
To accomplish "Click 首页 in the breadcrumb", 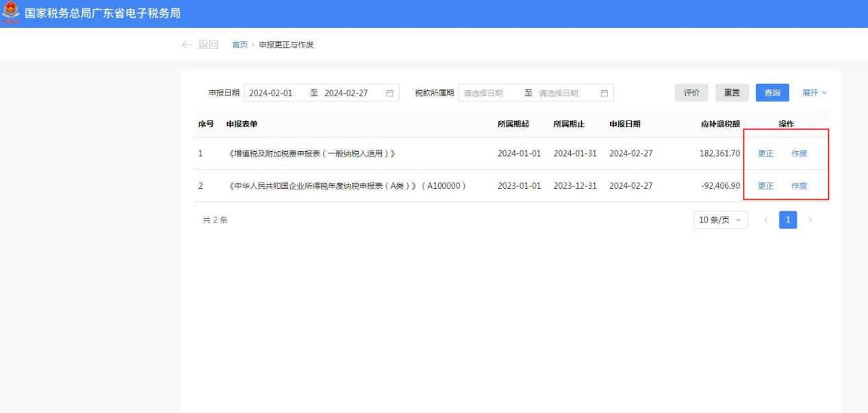I will click(240, 45).
